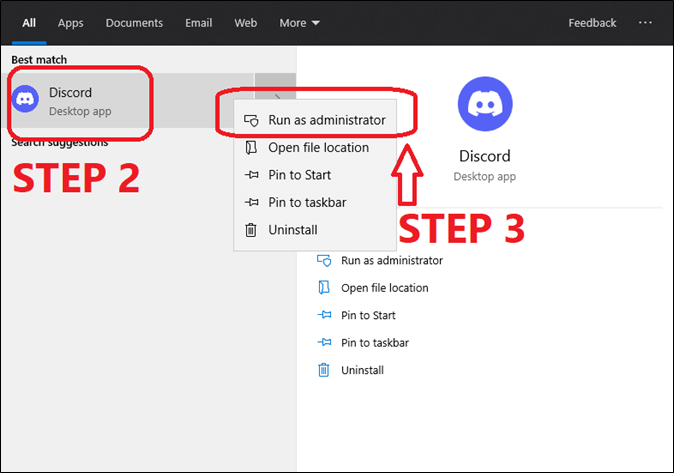Switch to the Email search tab
The width and height of the screenshot is (674, 473).
199,23
